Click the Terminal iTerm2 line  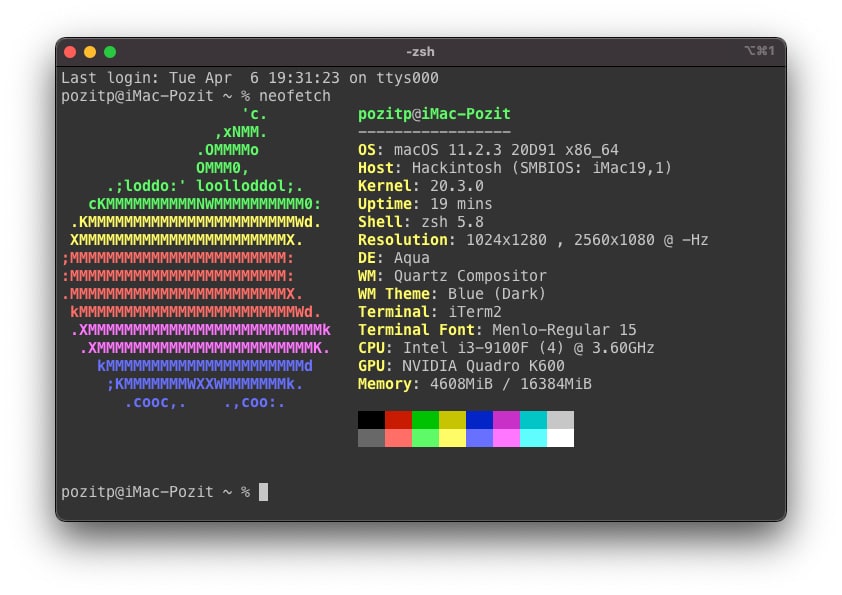click(x=430, y=312)
